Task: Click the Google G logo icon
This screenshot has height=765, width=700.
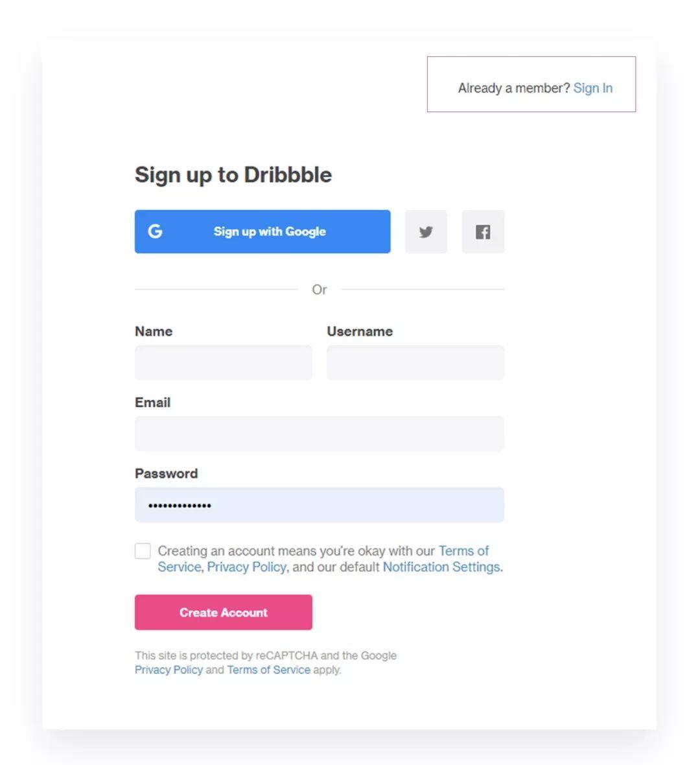Action: point(155,231)
